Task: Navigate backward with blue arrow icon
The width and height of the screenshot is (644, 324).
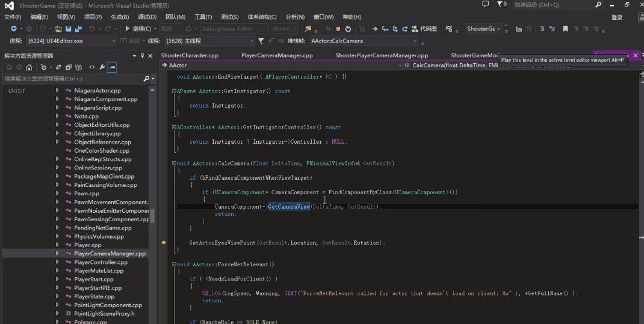Action: click(14, 29)
